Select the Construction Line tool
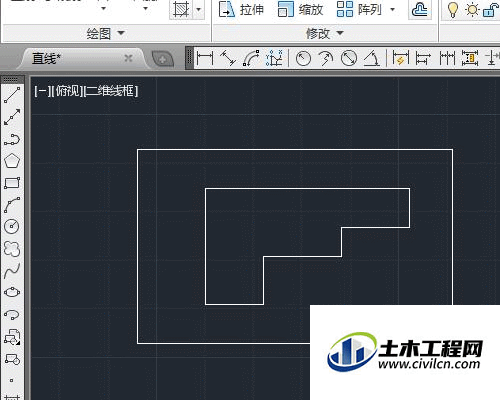Image resolution: width=500 pixels, height=400 pixels. pos(12,117)
